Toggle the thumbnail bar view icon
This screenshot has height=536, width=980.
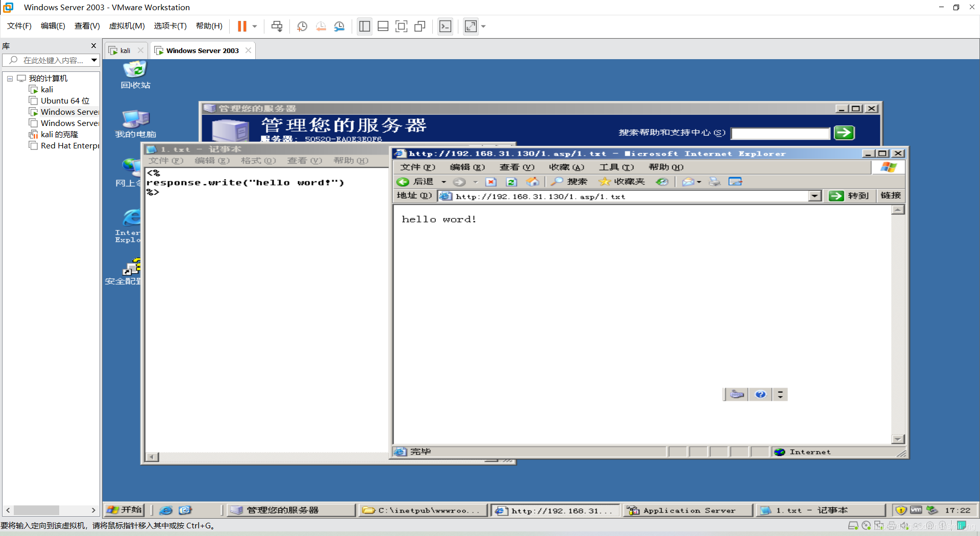pos(383,26)
